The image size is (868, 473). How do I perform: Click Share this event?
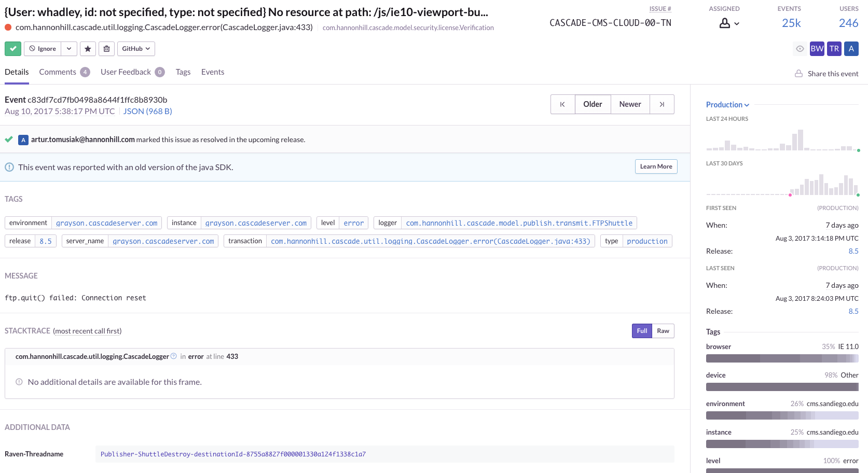click(x=833, y=74)
